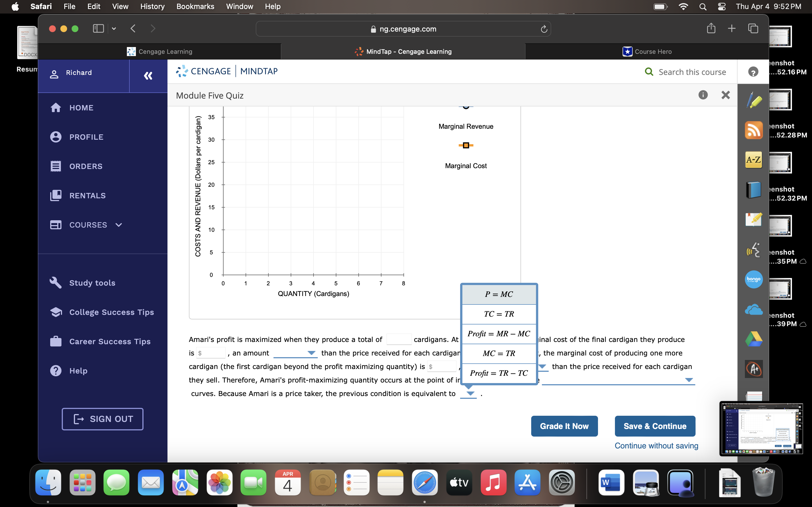812x507 pixels.
Task: Collapse the Courses chevron in sidebar
Action: pos(118,225)
